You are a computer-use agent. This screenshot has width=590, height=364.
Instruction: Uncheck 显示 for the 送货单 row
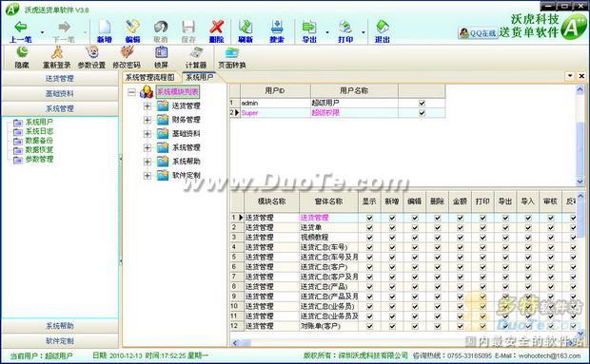coord(369,227)
